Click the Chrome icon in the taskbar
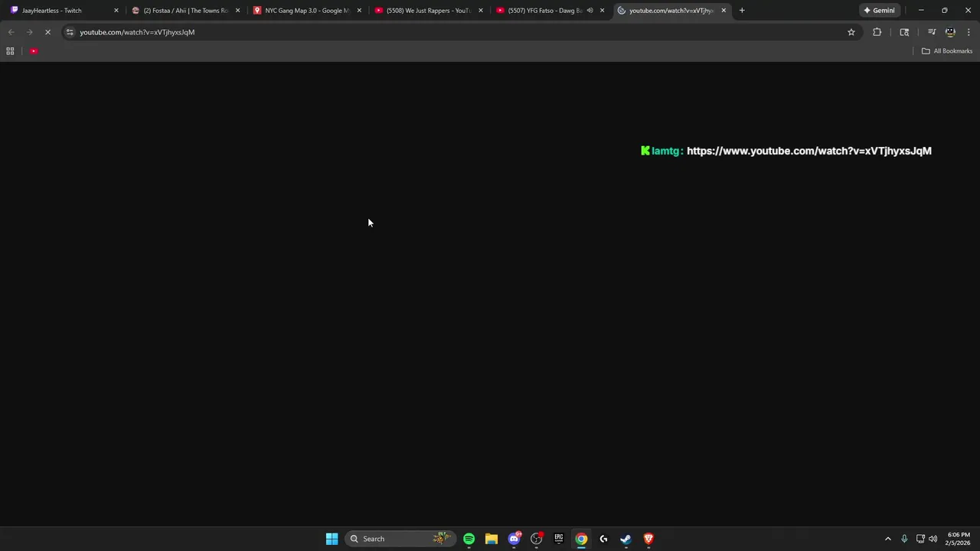 click(x=581, y=539)
